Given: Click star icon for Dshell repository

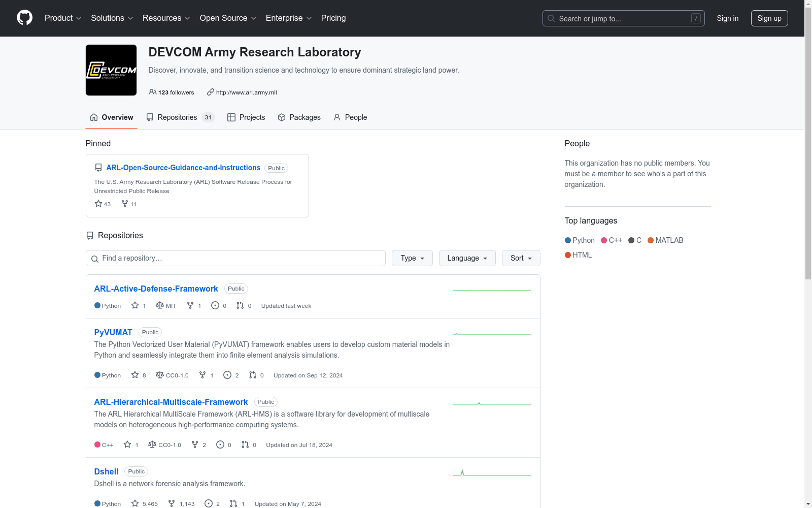Looking at the screenshot, I should 135,503.
